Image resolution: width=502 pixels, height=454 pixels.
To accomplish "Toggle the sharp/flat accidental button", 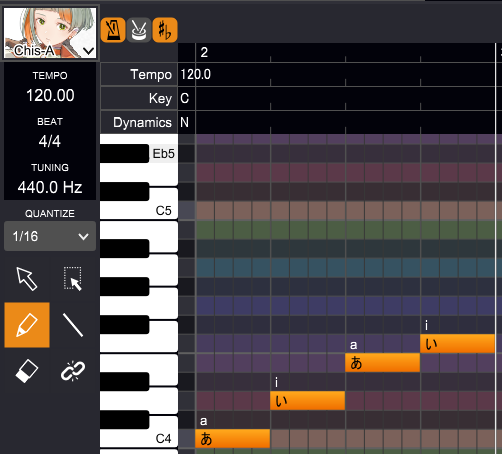I will pos(165,30).
